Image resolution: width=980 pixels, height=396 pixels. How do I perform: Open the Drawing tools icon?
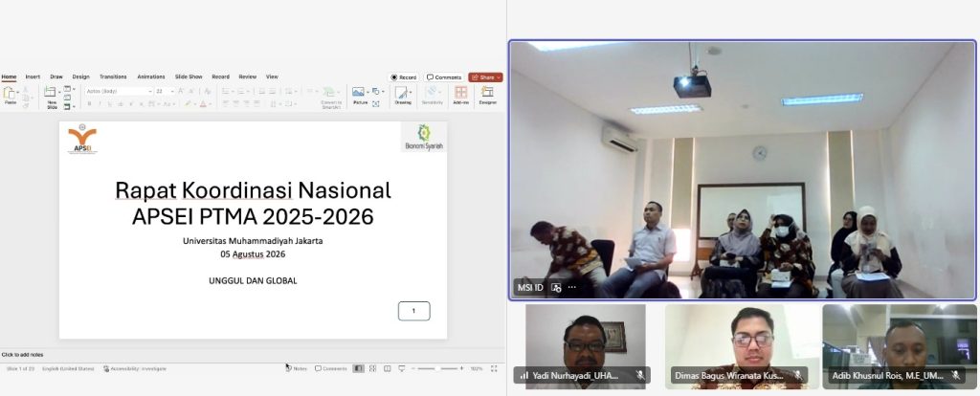401,93
